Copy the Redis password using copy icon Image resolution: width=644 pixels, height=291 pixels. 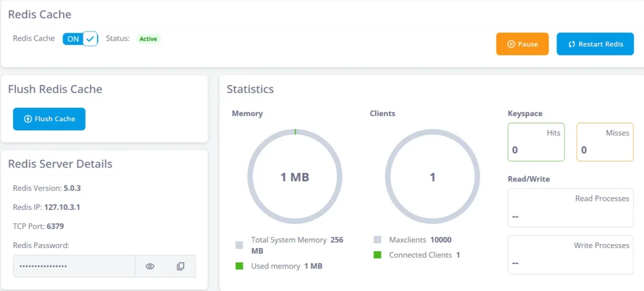[180, 266]
